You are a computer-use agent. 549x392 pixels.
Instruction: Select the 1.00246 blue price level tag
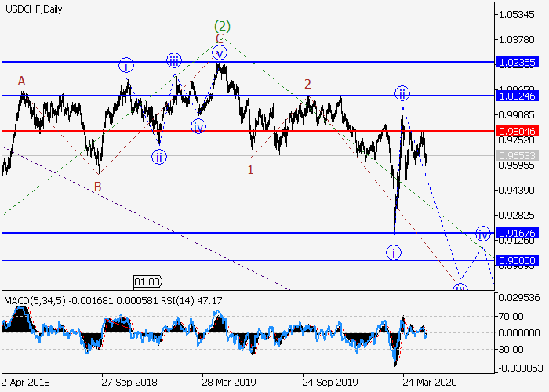point(518,95)
